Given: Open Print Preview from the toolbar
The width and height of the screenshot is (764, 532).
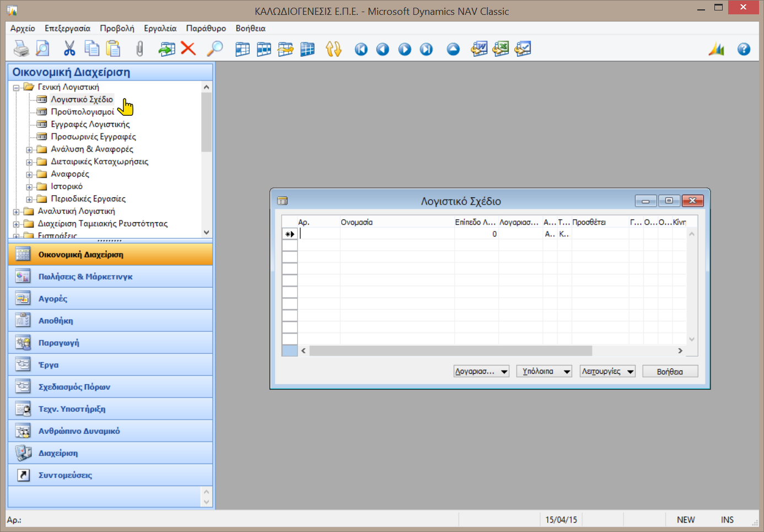Looking at the screenshot, I should click(42, 49).
